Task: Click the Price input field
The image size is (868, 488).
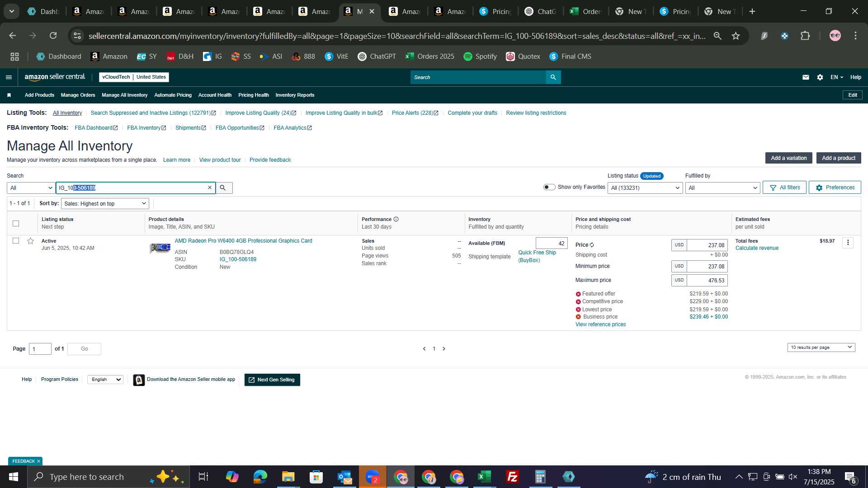Action: pos(707,245)
